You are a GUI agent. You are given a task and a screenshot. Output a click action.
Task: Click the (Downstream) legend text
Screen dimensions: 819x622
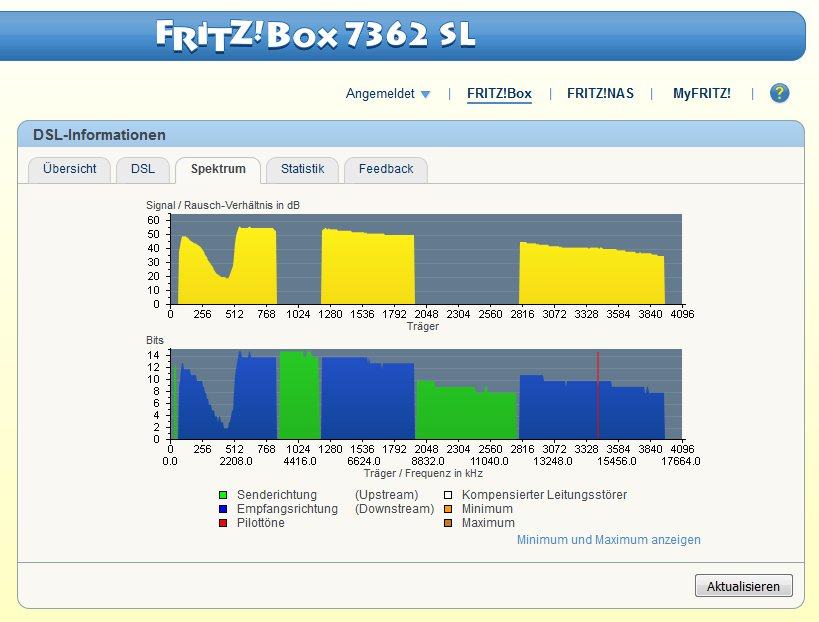[x=394, y=509]
